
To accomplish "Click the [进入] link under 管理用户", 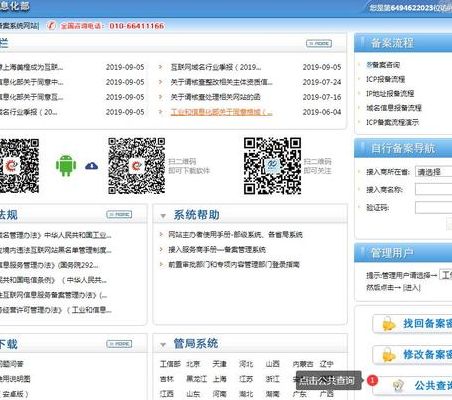I will (x=412, y=287).
